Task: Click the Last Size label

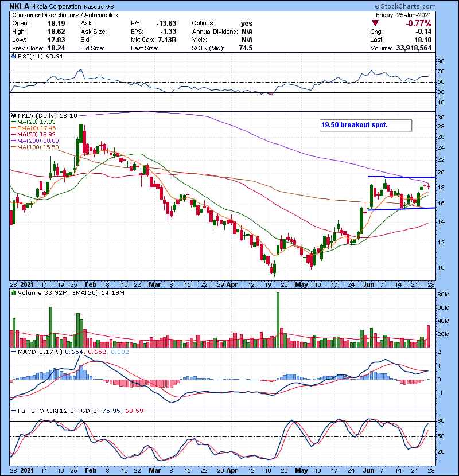Action: pos(144,48)
